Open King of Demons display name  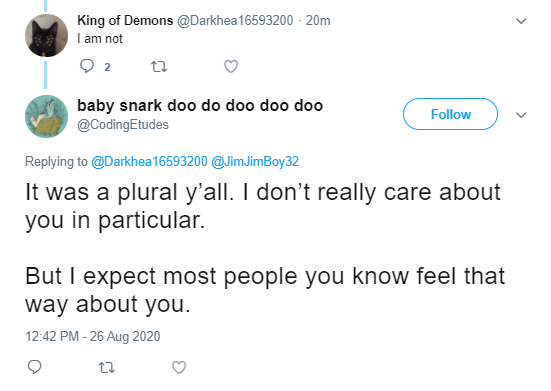click(x=125, y=20)
